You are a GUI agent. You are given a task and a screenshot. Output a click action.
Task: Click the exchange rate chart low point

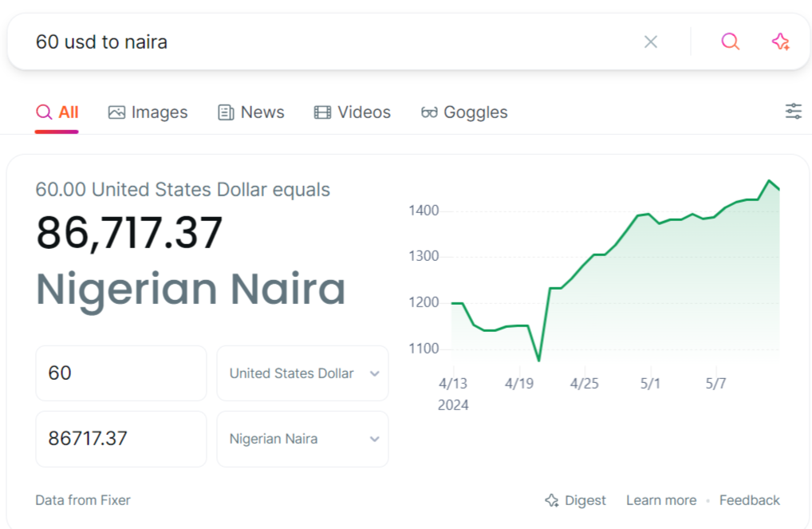click(538, 361)
